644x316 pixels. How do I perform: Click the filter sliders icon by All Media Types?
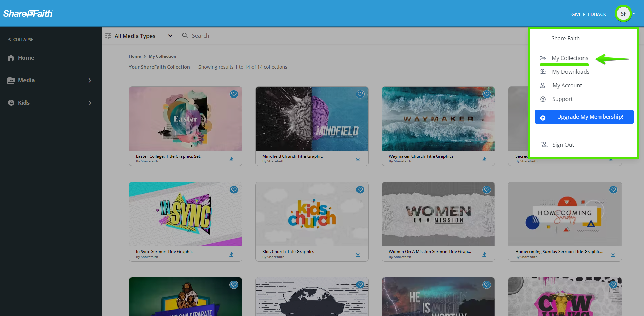click(108, 36)
